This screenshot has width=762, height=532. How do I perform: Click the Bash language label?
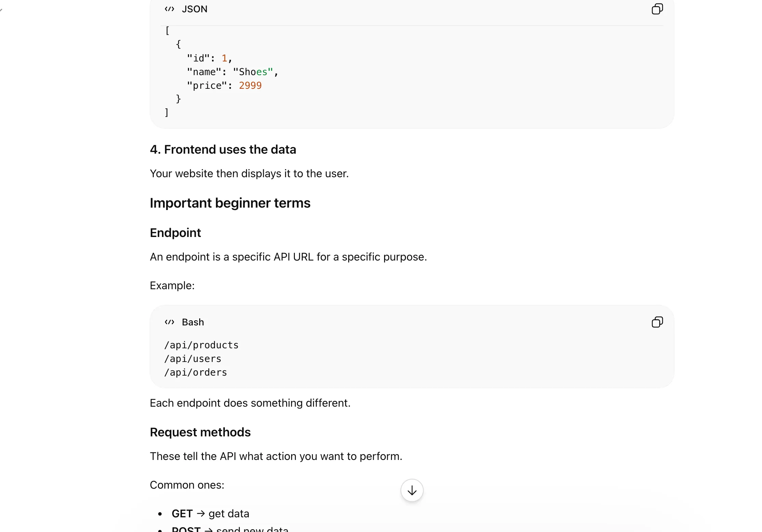(193, 322)
